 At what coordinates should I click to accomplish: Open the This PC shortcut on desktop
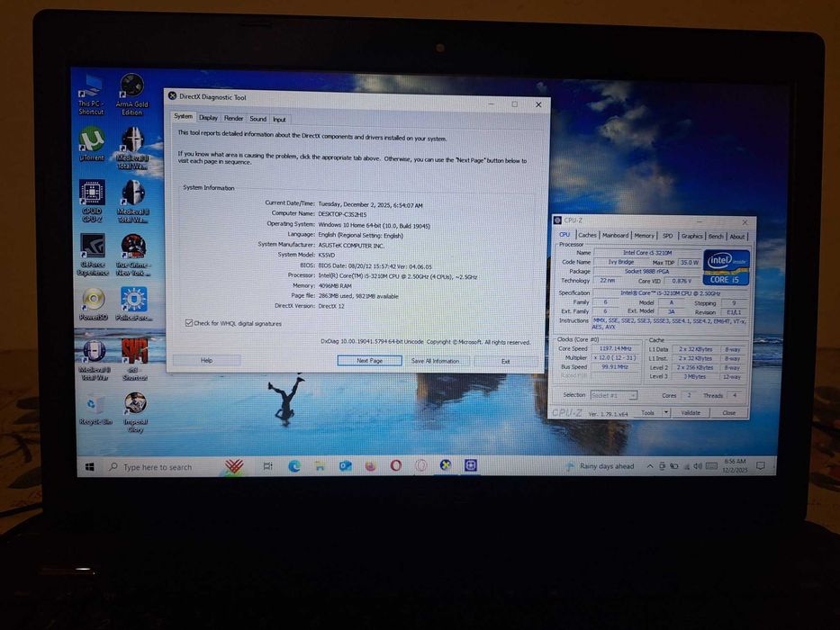pos(91,95)
